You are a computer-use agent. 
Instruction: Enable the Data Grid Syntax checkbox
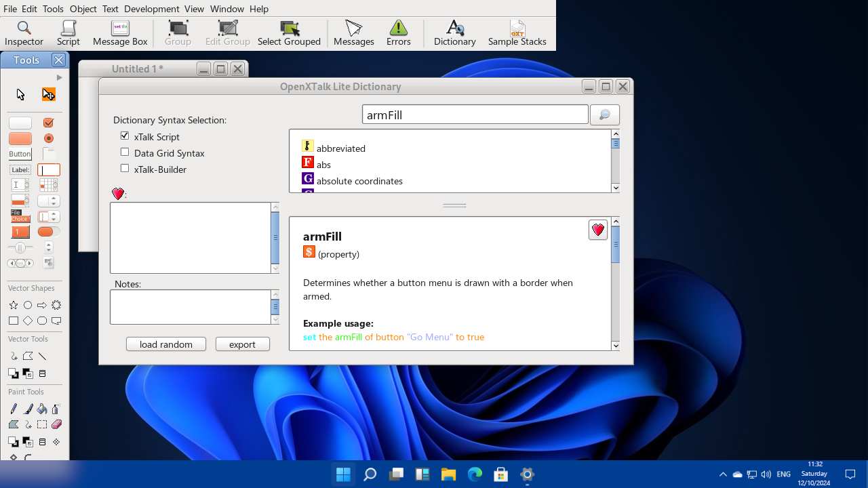[125, 152]
